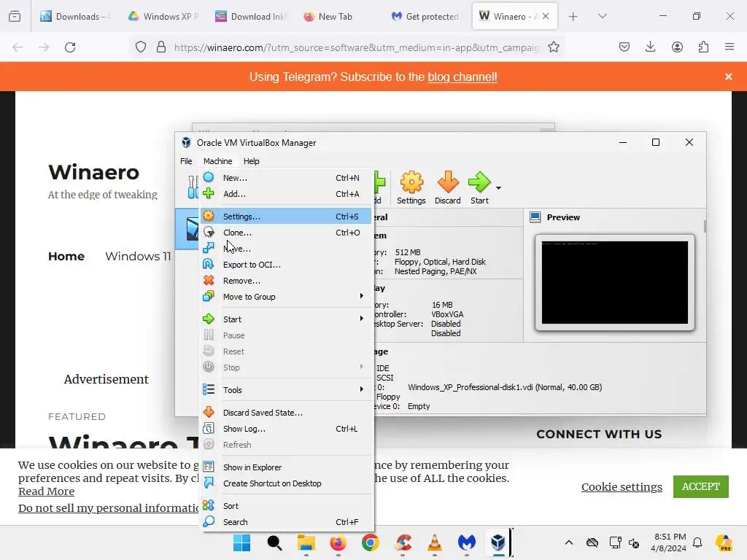Click the Clone sheep icon in menu

[209, 233]
